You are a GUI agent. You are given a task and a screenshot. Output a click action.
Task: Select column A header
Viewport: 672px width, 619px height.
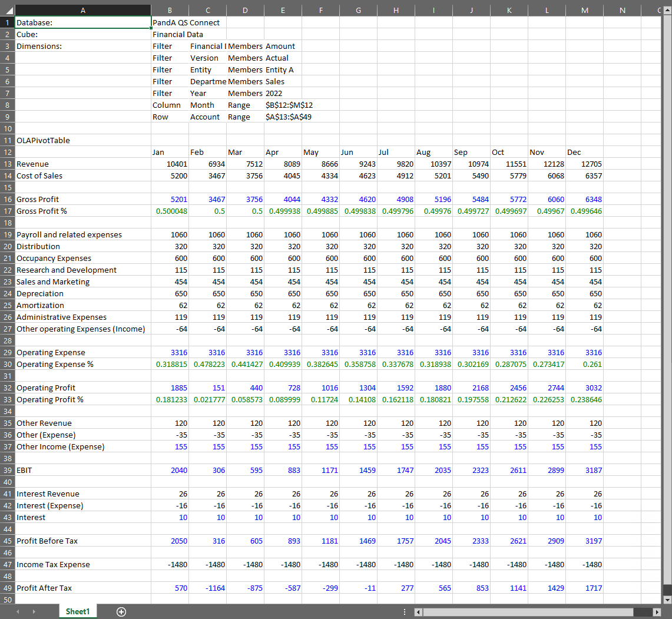82,10
